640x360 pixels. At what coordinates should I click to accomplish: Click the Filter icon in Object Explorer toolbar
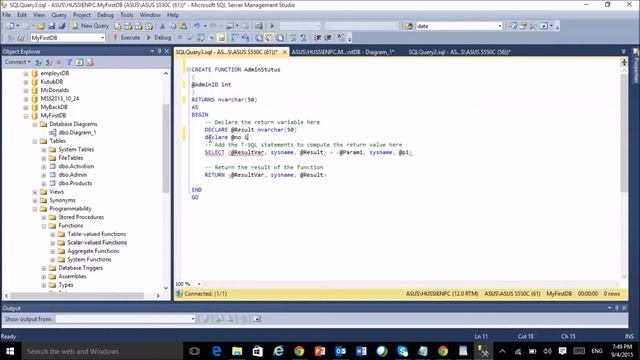coord(69,62)
